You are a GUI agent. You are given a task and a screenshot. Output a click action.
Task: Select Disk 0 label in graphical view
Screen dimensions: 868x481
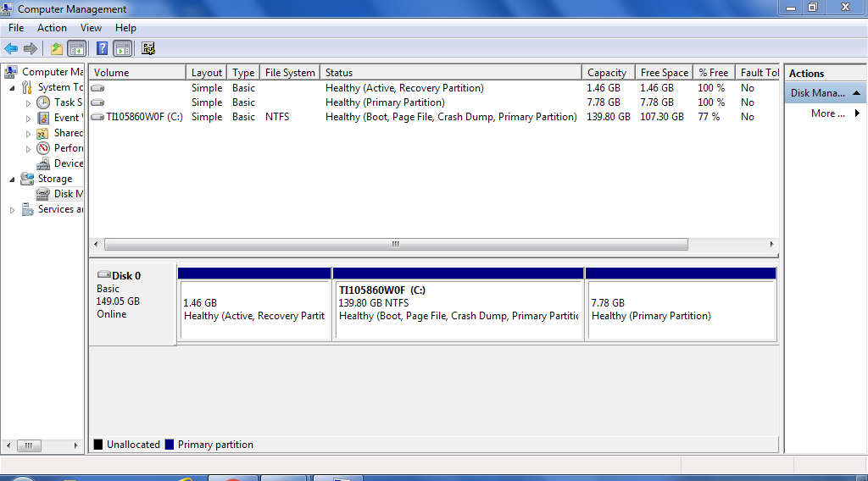coord(126,275)
